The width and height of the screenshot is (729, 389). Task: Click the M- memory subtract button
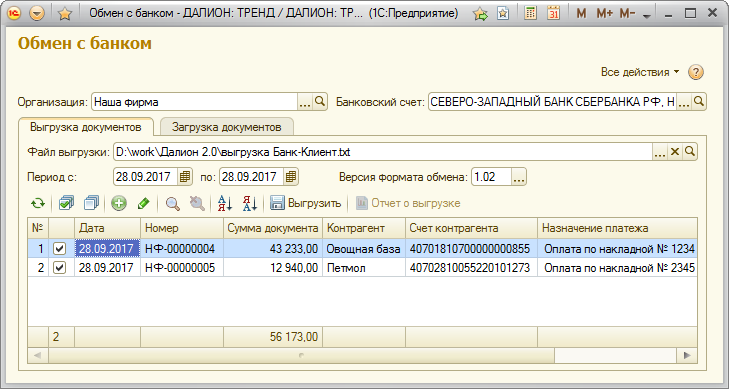627,13
